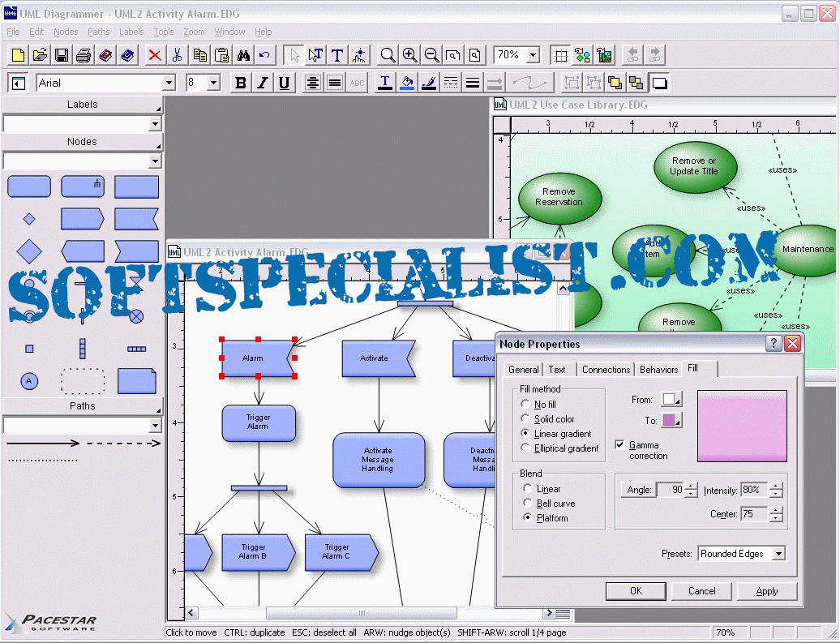
Task: Click the fill color paint bucket icon
Action: pos(407,83)
